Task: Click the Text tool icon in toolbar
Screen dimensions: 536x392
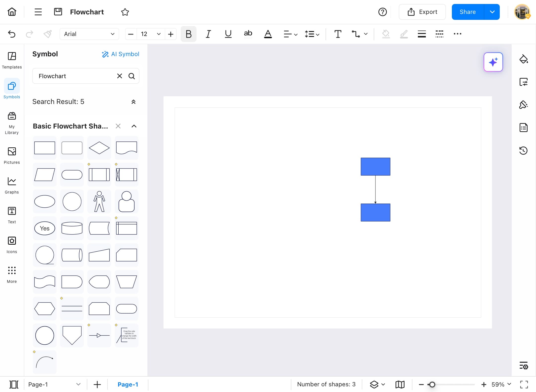Action: [x=337, y=34]
